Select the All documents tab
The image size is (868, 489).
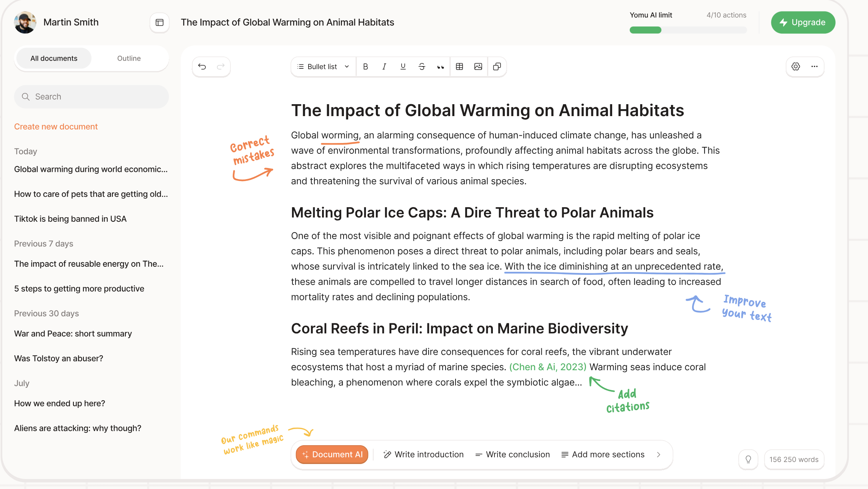click(x=54, y=58)
